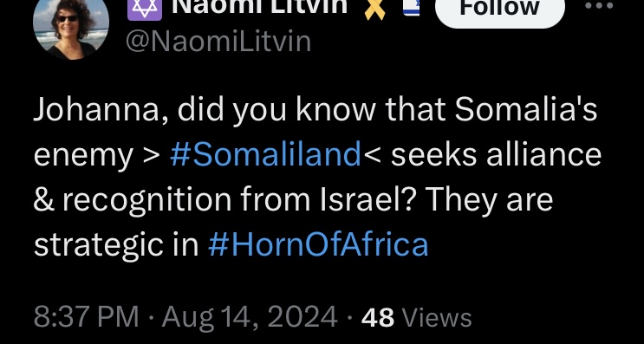Open the three-dot more options menu
644x344 pixels.
[x=599, y=6]
